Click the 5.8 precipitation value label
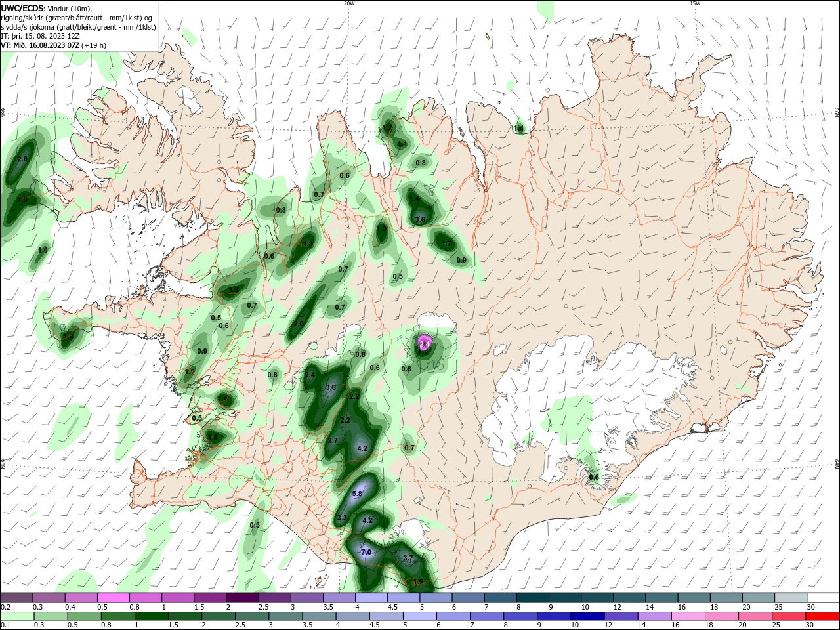 (358, 493)
